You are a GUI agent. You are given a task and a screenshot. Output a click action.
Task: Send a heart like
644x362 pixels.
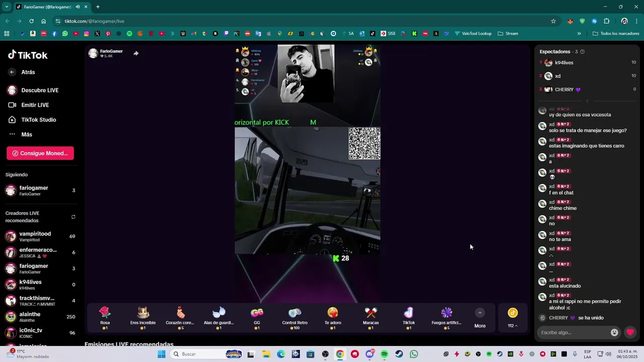pyautogui.click(x=630, y=332)
